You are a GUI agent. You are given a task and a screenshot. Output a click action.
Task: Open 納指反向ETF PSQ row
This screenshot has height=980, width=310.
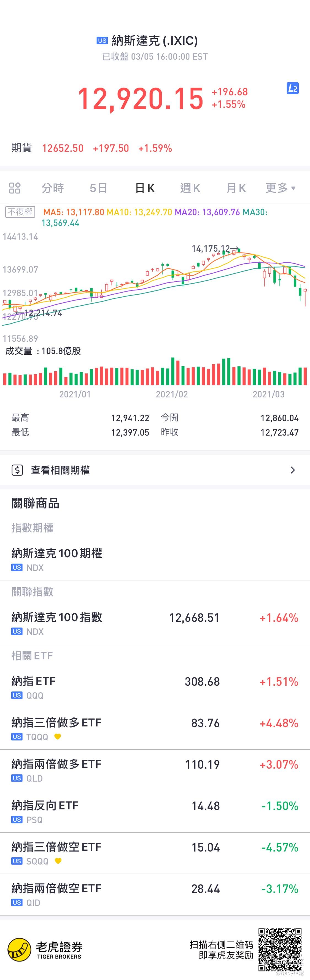[x=155, y=812]
